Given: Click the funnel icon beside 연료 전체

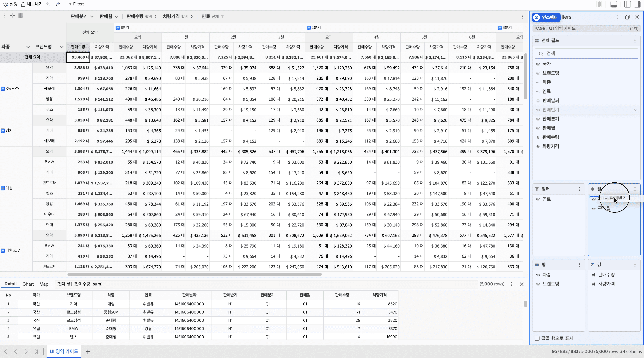Looking at the screenshot, I should [x=222, y=17].
